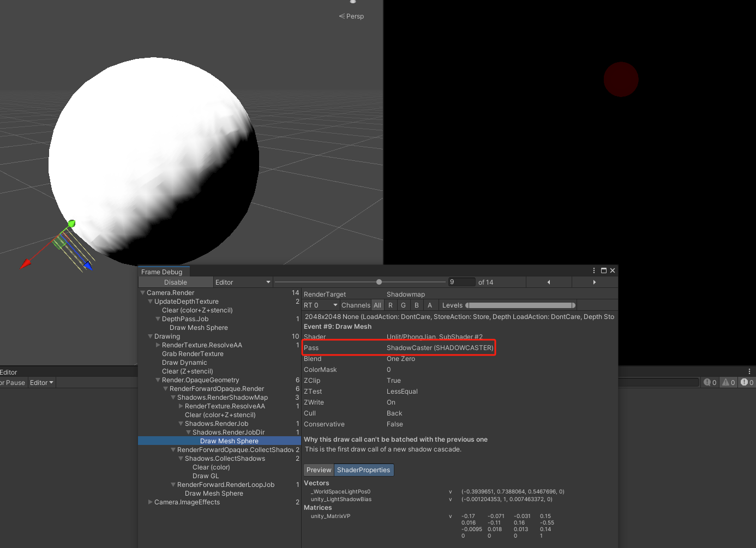The height and width of the screenshot is (548, 756).
Task: Click Disable in Frame Debug toolbar
Action: (176, 282)
